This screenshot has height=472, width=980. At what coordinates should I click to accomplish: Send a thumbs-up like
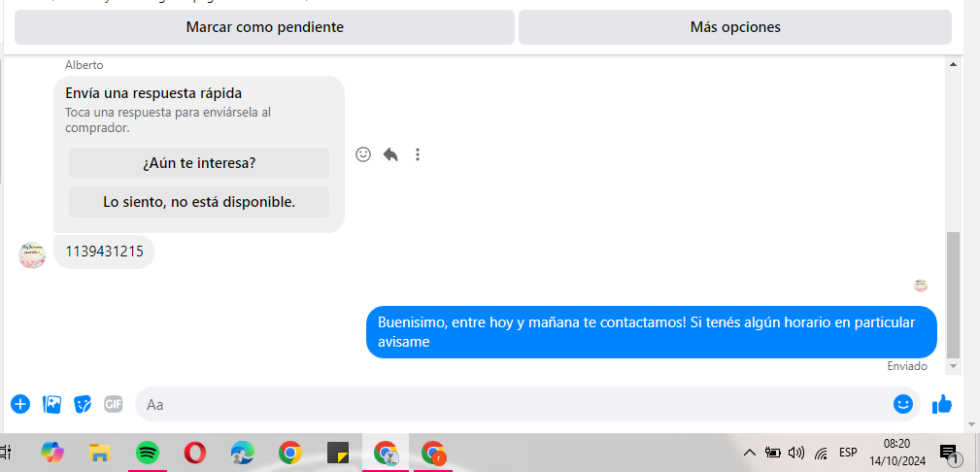pos(942,404)
